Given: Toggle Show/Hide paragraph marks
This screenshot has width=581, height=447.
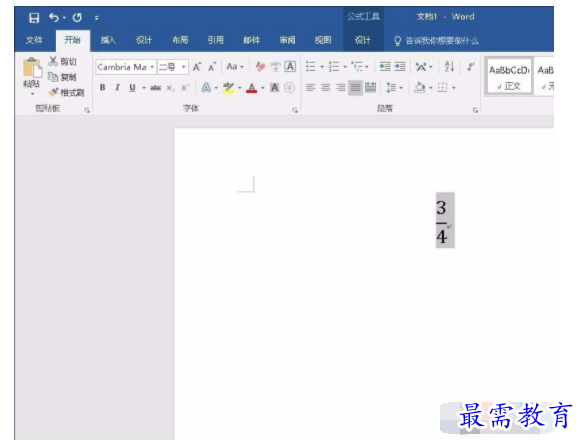Looking at the screenshot, I should point(471,67).
